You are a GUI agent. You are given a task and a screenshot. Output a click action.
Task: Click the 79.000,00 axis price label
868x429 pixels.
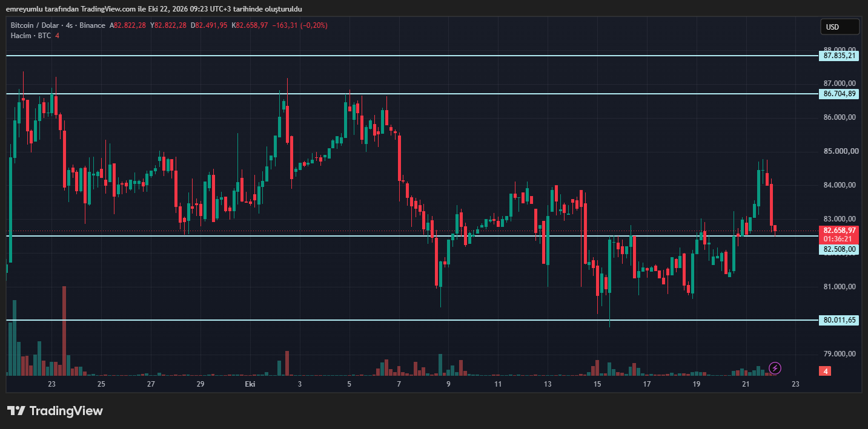(x=839, y=354)
